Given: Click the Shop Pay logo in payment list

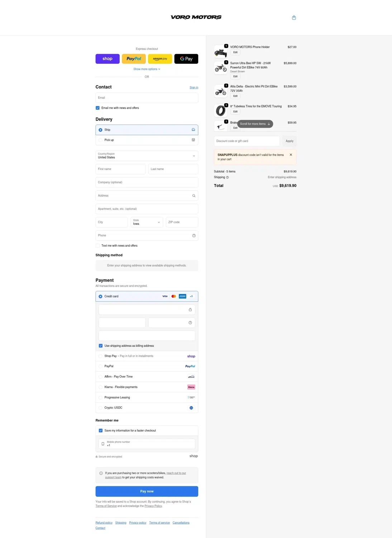Looking at the screenshot, I should click(191, 356).
